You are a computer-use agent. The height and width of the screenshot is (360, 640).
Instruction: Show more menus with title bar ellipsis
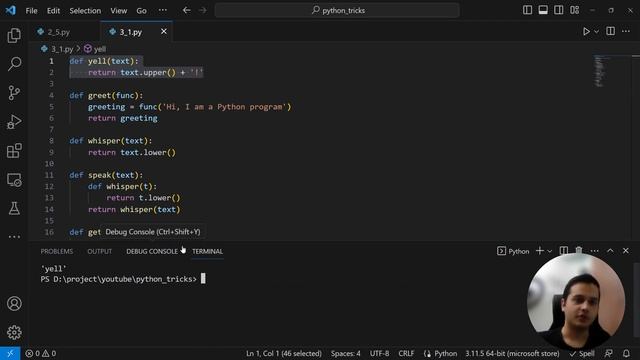pyautogui.click(x=162, y=10)
